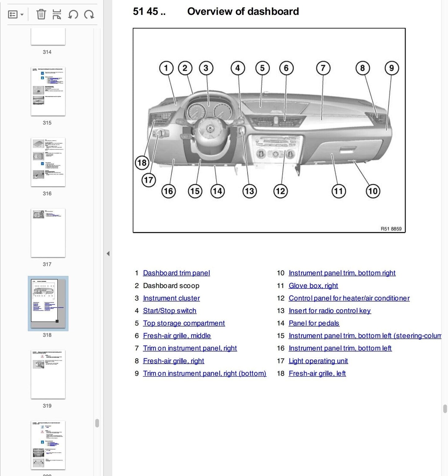This screenshot has width=448, height=476.
Task: Go to page 319 thumbnail
Action: pyautogui.click(x=48, y=374)
